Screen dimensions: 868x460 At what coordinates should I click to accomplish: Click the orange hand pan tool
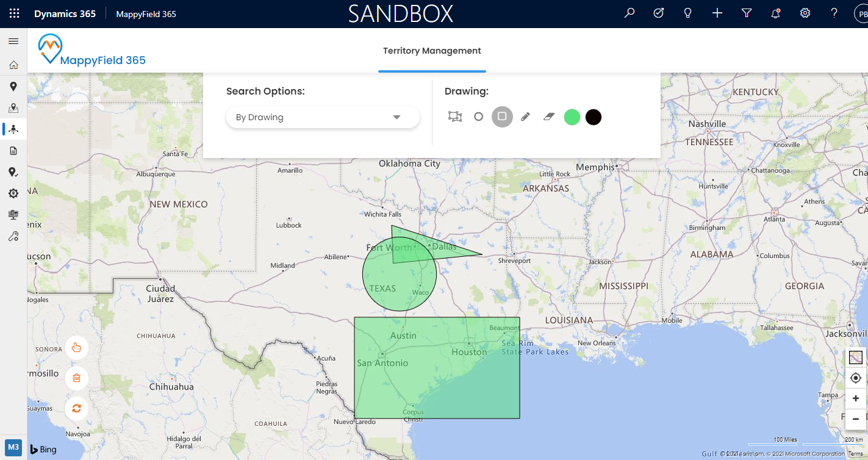point(76,348)
